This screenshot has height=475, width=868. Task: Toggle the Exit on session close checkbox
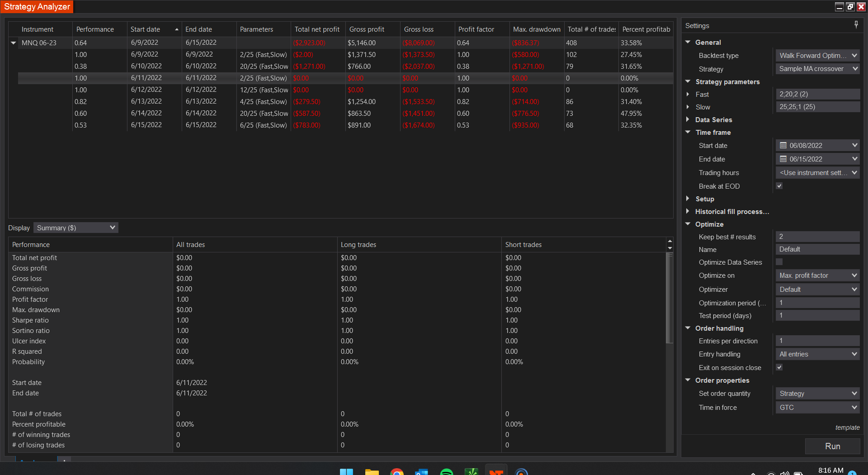click(x=779, y=367)
